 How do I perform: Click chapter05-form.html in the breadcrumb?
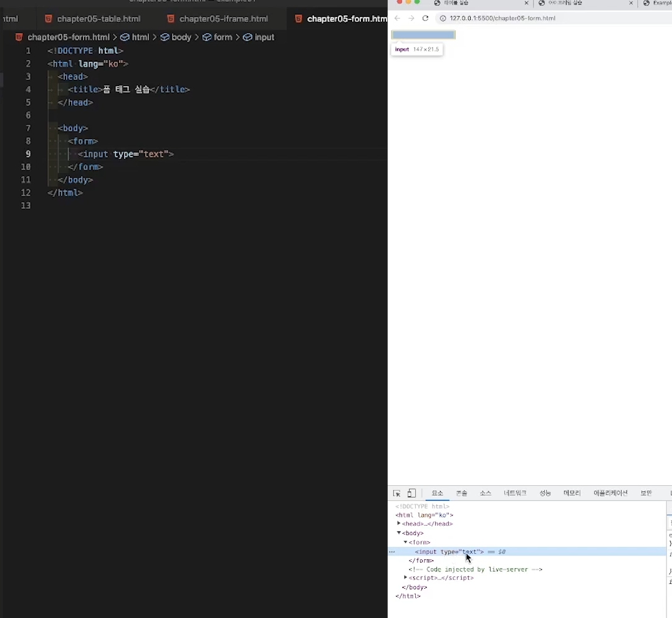(69, 37)
